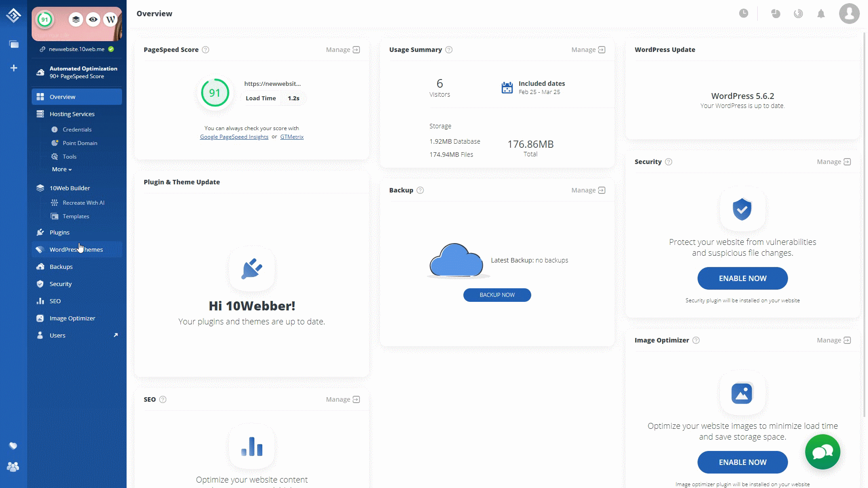Click Usage Summary help question mark
The width and height of the screenshot is (868, 488).
[449, 50]
